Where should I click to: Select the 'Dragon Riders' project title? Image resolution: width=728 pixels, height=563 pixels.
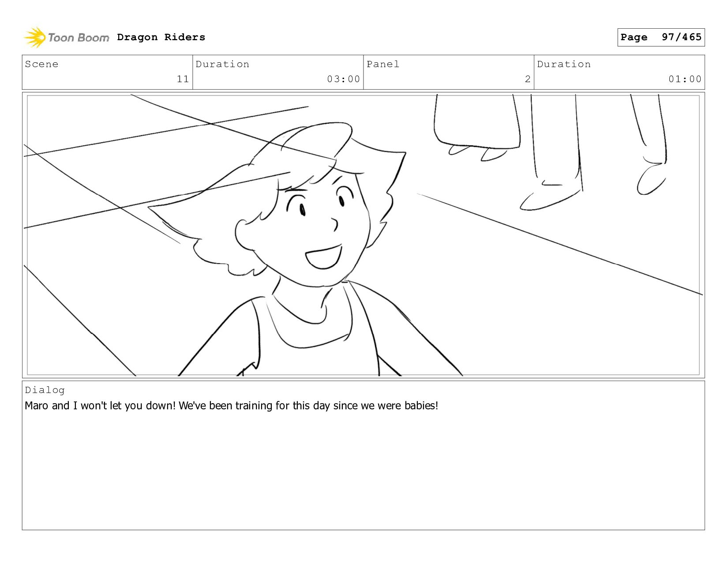pos(161,38)
